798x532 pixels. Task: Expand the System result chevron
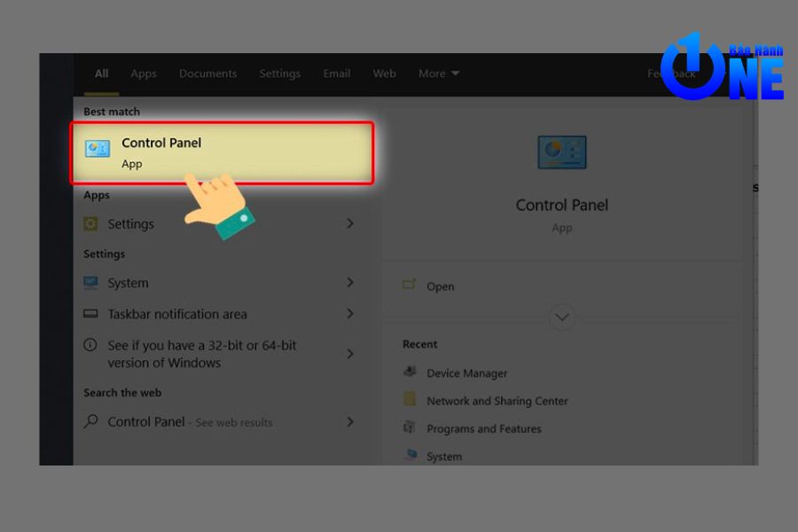[350, 283]
